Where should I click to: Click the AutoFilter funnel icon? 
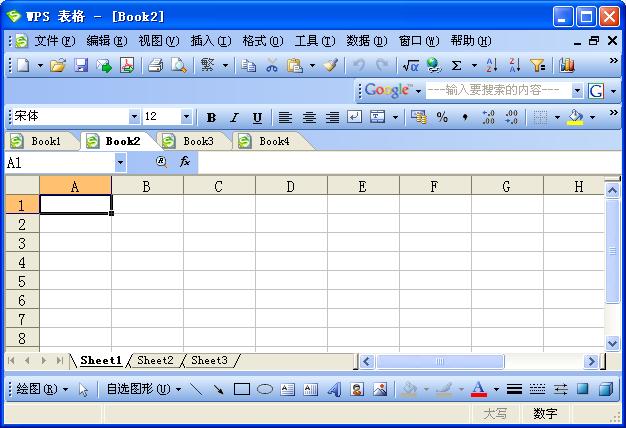point(537,65)
